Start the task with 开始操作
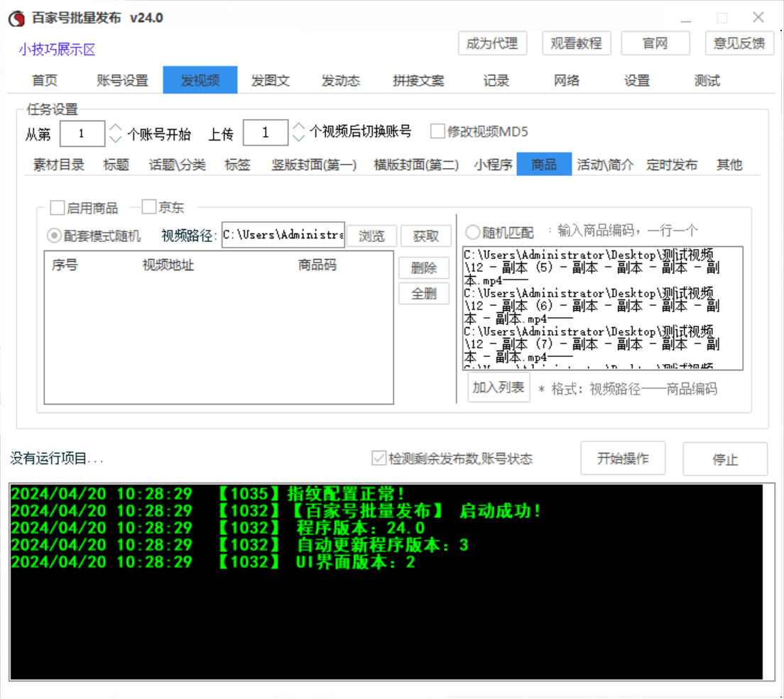 coord(623,458)
